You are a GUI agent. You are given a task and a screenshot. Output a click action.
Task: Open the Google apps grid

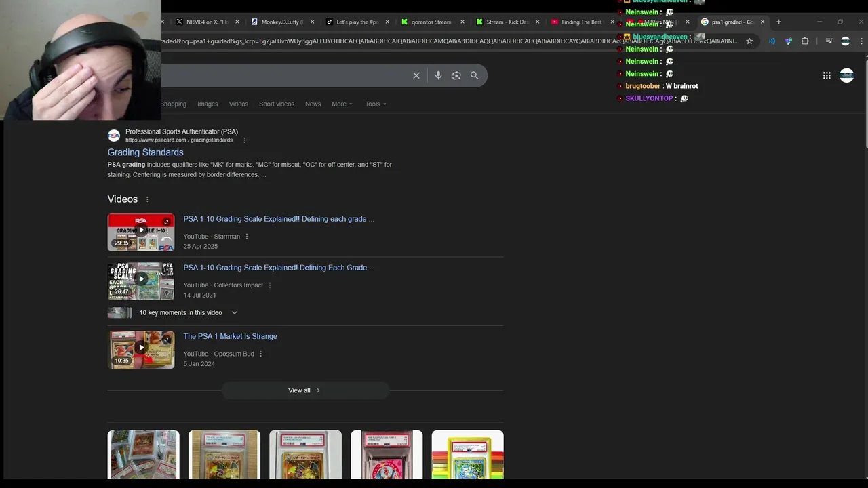(827, 75)
